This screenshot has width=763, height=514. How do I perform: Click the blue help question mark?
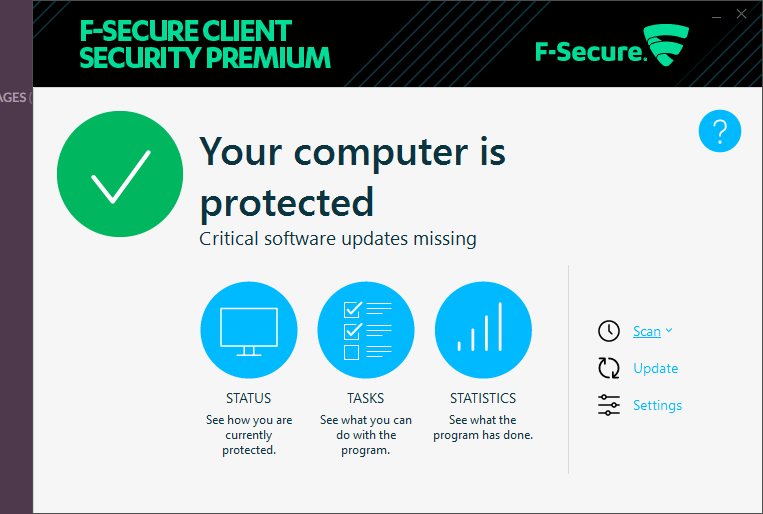tap(720, 131)
